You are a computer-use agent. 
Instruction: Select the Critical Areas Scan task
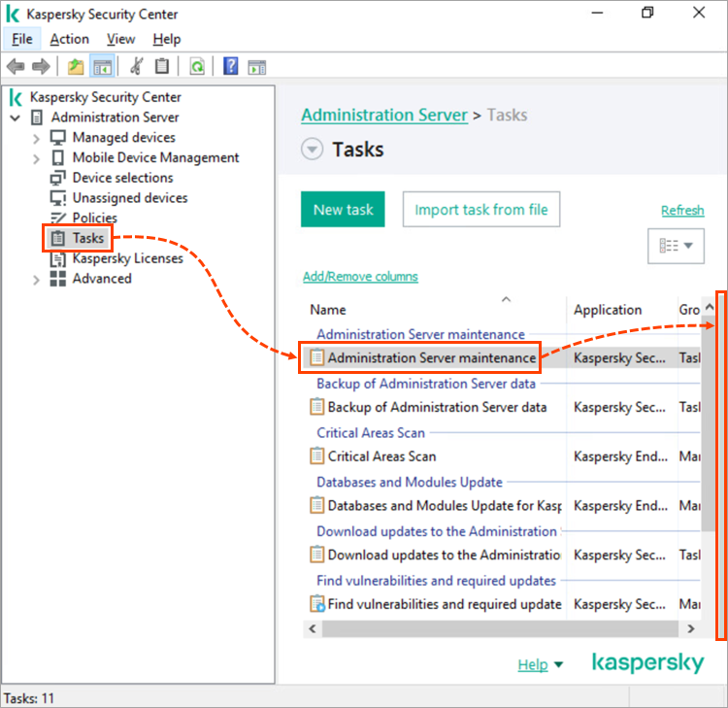point(381,456)
